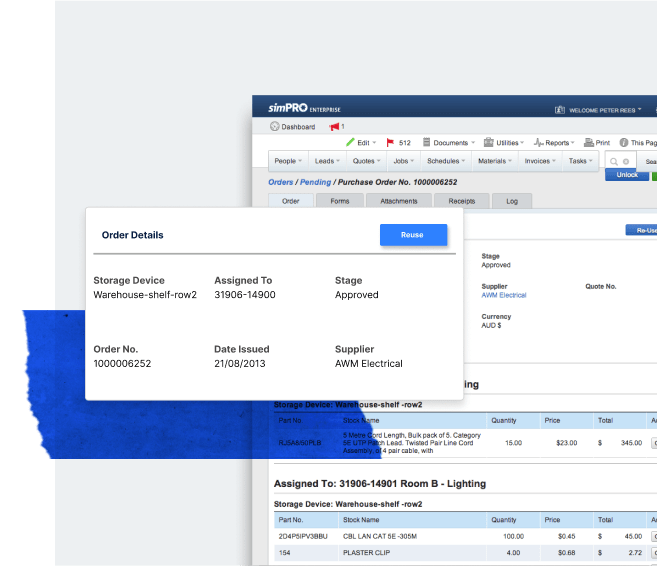Open the Welcome Peter Rees user dropdown
The image size is (657, 566).
pyautogui.click(x=605, y=110)
